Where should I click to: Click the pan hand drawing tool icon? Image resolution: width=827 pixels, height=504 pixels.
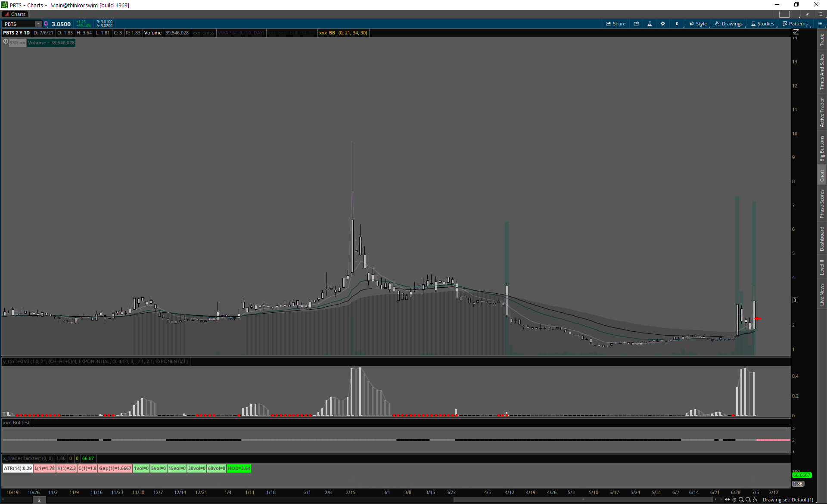click(755, 500)
